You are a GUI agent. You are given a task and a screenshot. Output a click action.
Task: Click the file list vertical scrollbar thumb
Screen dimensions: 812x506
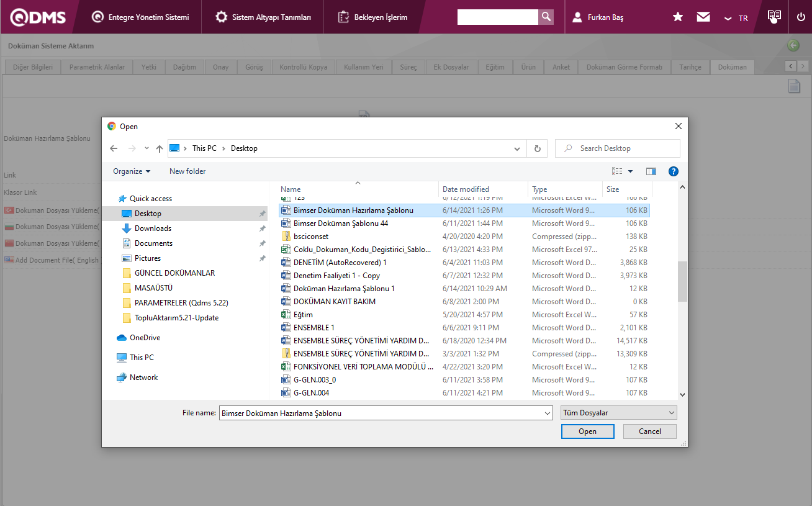point(682,281)
